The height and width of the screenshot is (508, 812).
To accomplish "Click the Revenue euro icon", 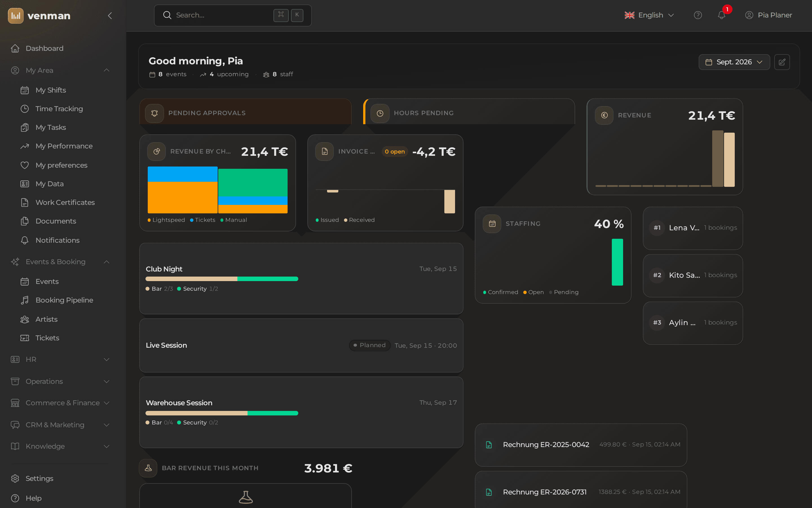I will (x=604, y=115).
